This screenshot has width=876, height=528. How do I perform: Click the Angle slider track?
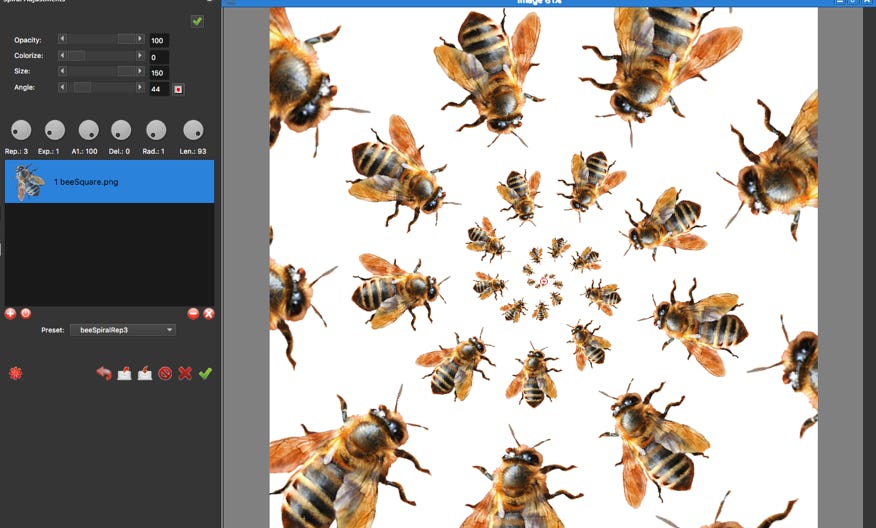101,87
